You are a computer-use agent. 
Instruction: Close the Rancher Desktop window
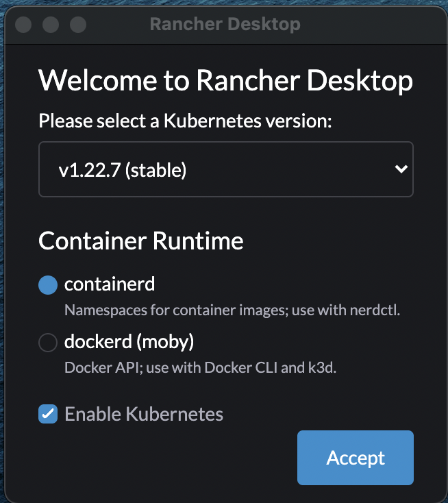[23, 25]
